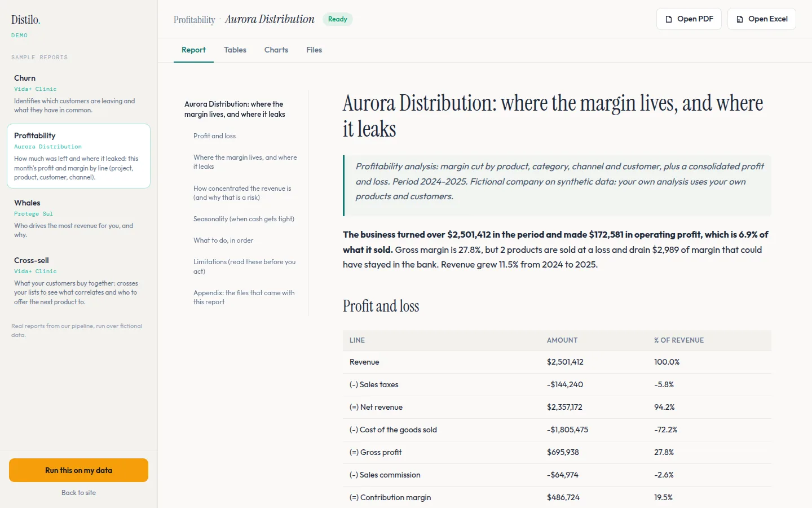Click the Net revenue amount $2,357,172
Viewport: 812px width, 508px height.
pos(564,408)
